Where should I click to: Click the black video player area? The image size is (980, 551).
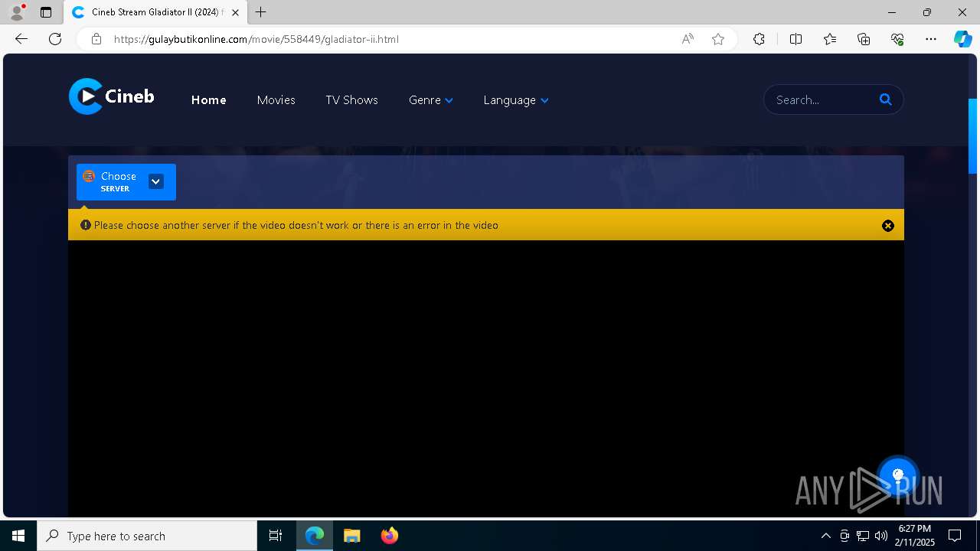pos(486,379)
